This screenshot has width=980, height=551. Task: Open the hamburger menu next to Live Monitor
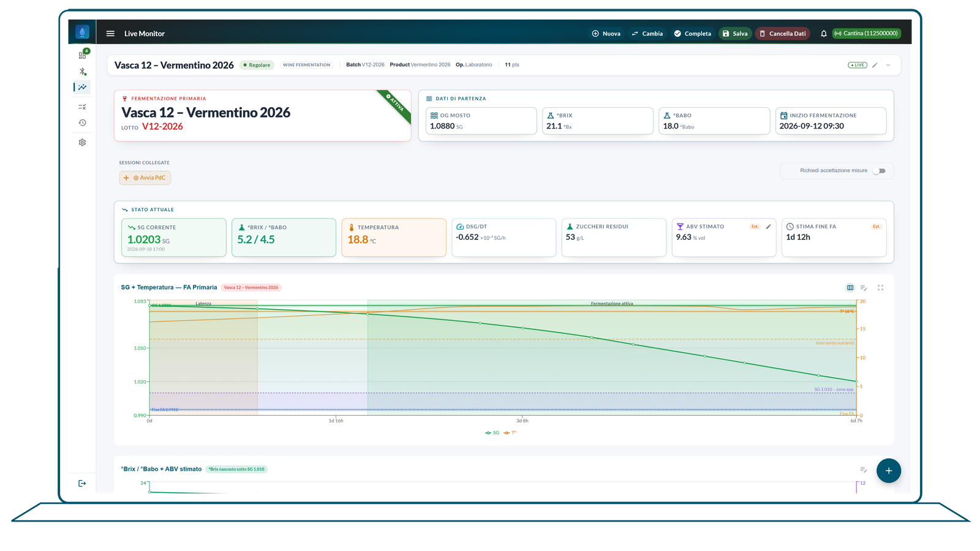(x=110, y=34)
